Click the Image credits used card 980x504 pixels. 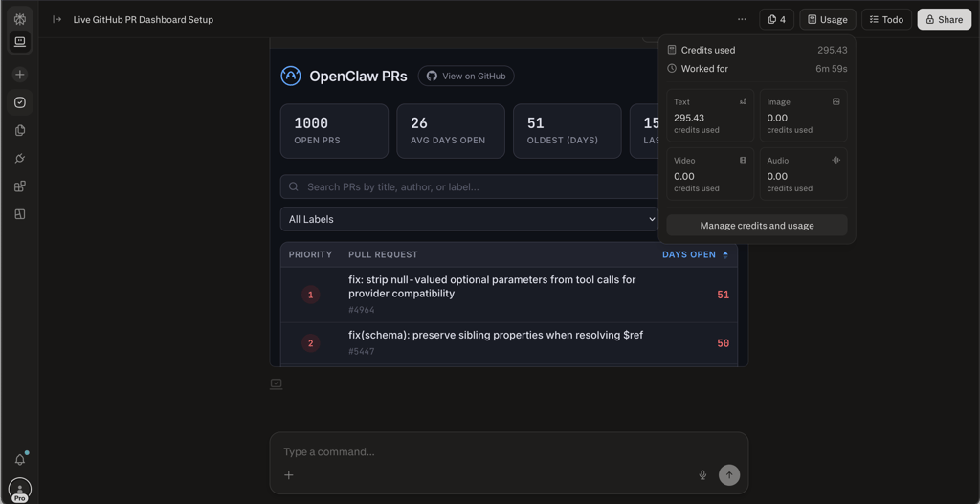tap(804, 116)
